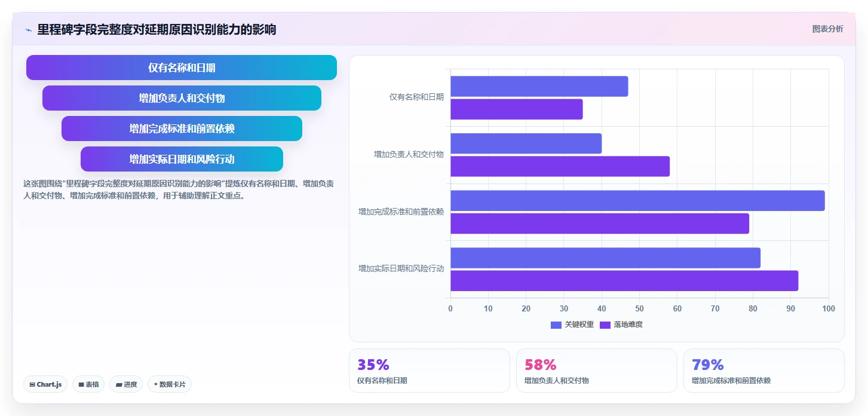Click 关键权重 bar for 增加负责人和交付物
Screen dimensions: 868x416
[526, 143]
